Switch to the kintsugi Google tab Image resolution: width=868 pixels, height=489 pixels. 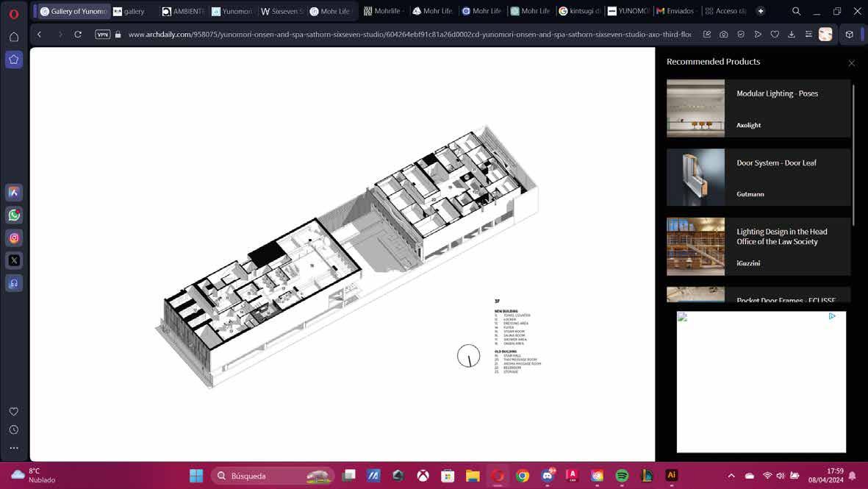pos(579,11)
